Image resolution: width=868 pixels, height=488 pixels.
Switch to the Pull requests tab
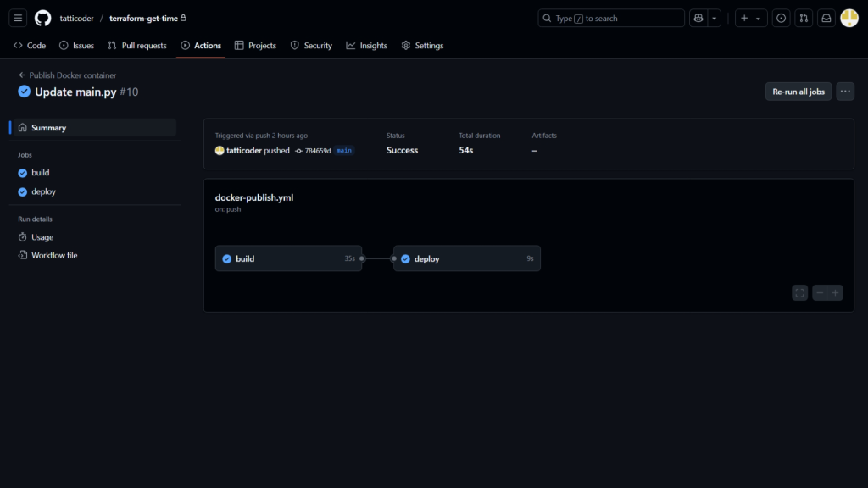(137, 46)
